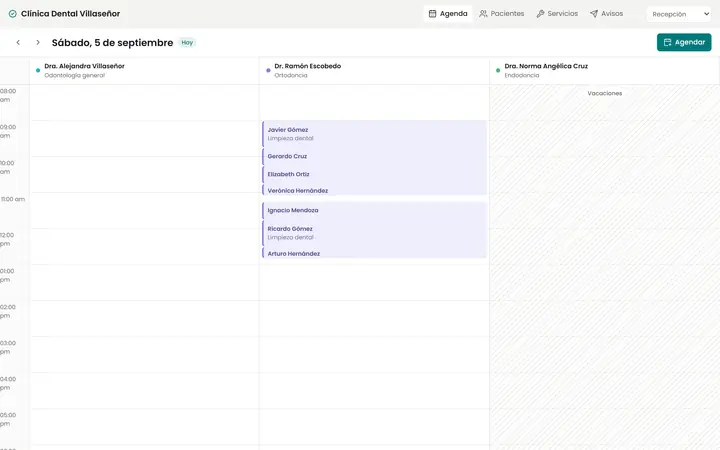The height and width of the screenshot is (450, 720).
Task: Open Gerardo Cruz appointment
Action: [374, 156]
